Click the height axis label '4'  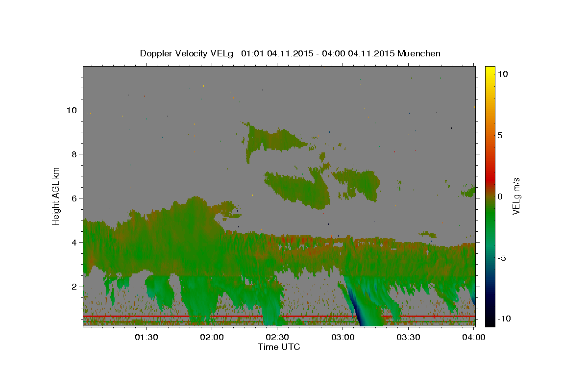tap(74, 242)
